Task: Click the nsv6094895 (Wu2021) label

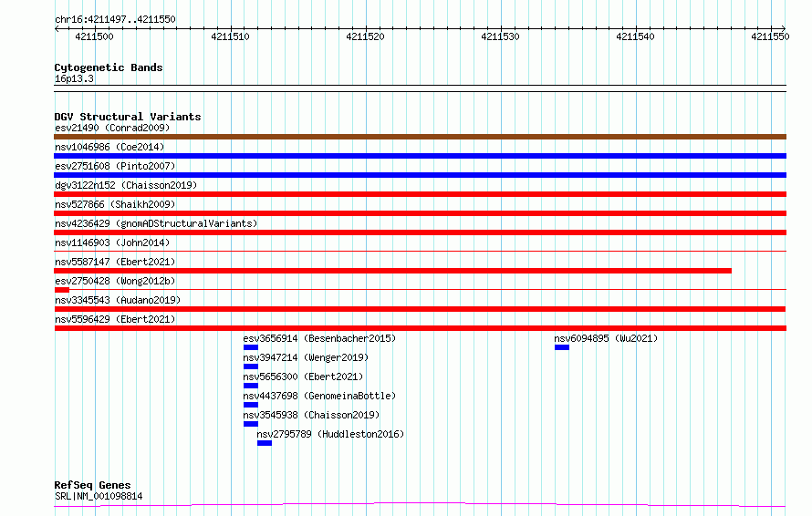Action: pyautogui.click(x=606, y=338)
